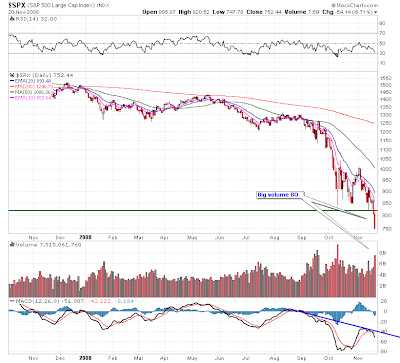Click the candlestick icon beside $SPX (Daily)

coord(12,75)
